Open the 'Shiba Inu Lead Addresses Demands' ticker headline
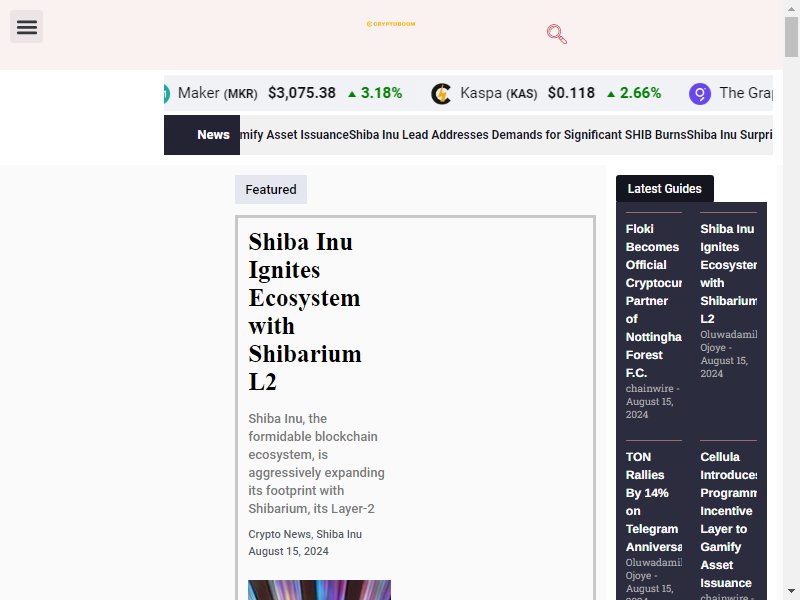This screenshot has width=800, height=600. tap(518, 135)
